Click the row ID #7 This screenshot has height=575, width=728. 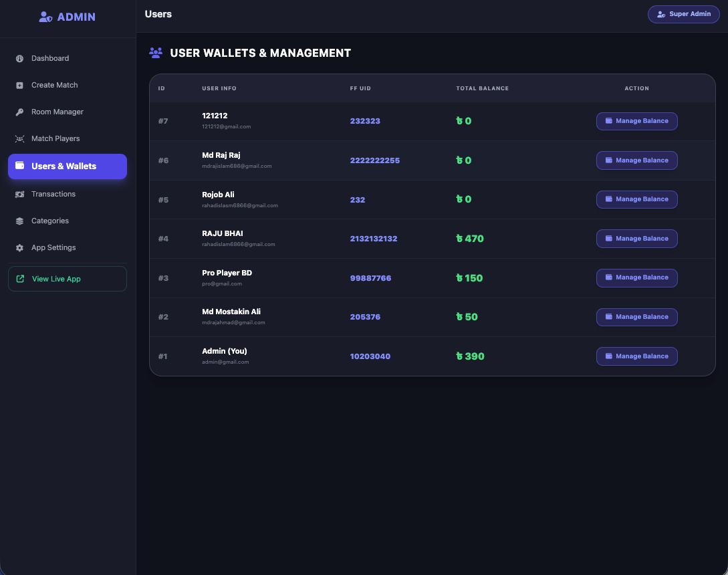click(x=163, y=121)
